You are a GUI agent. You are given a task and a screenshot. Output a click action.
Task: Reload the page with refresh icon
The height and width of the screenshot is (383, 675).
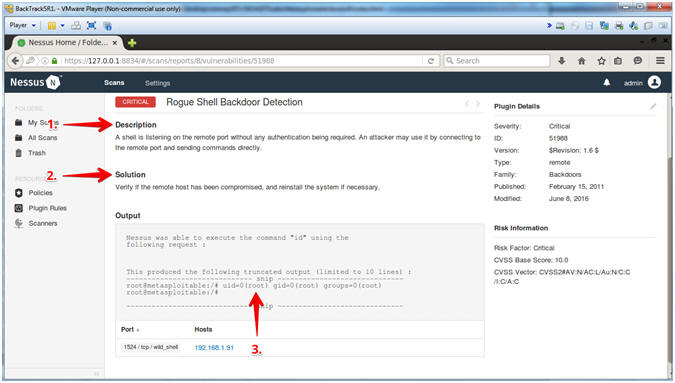coord(430,61)
